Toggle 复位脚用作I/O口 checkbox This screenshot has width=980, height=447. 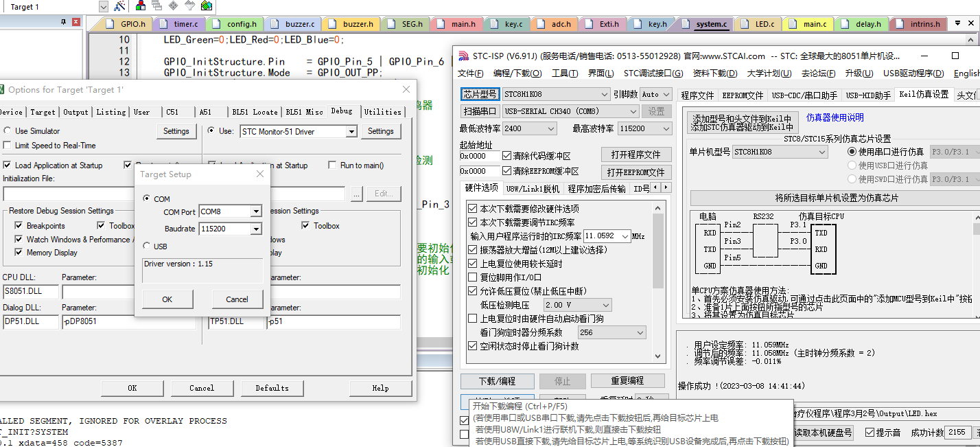472,277
